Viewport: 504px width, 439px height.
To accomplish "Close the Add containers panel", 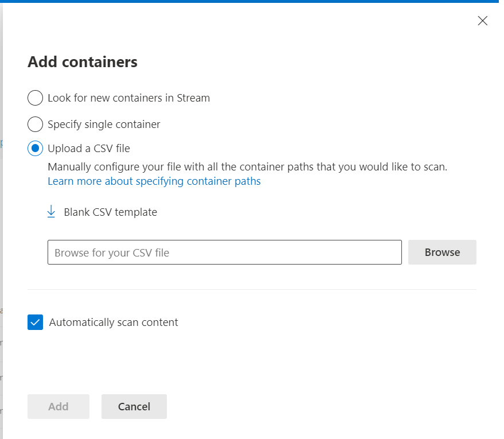I will click(x=482, y=21).
